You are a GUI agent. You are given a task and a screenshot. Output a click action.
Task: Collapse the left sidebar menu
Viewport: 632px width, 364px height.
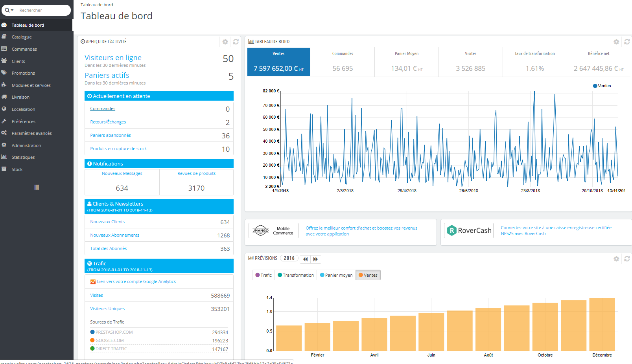[36, 187]
